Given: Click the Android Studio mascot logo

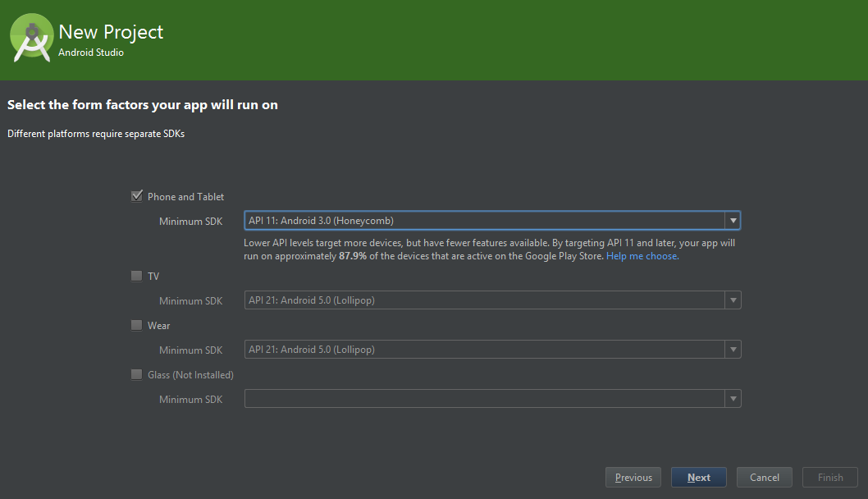Looking at the screenshot, I should 31,38.
